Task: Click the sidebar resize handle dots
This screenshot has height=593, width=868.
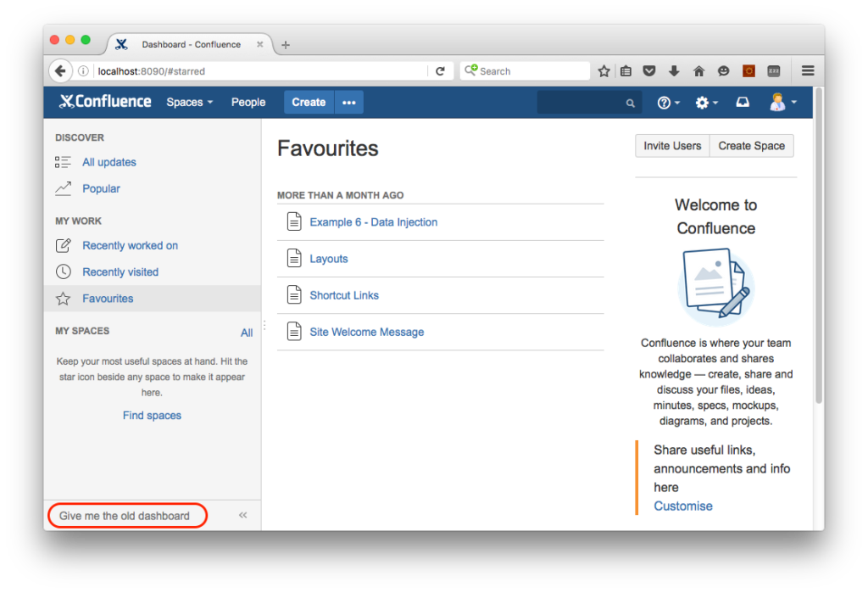Action: click(x=264, y=325)
